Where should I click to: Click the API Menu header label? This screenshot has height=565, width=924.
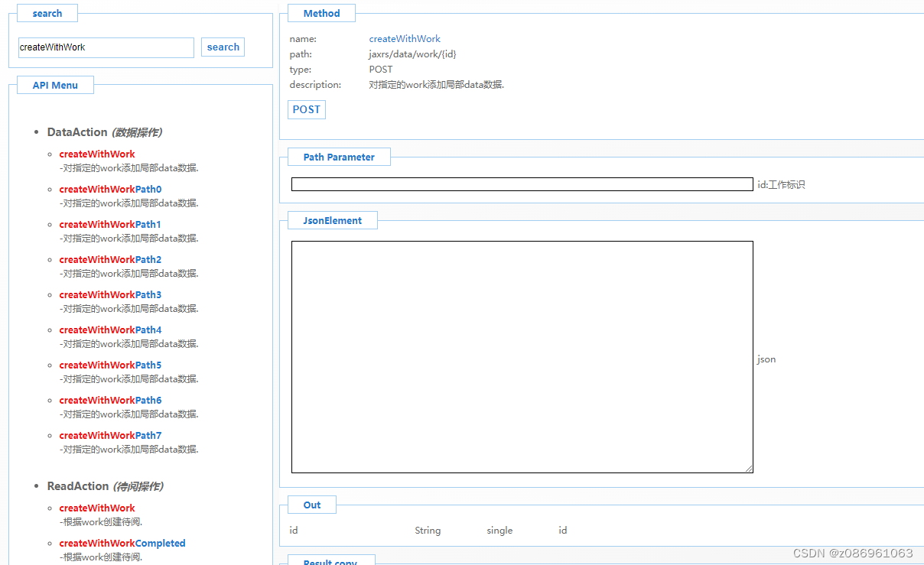pos(54,85)
